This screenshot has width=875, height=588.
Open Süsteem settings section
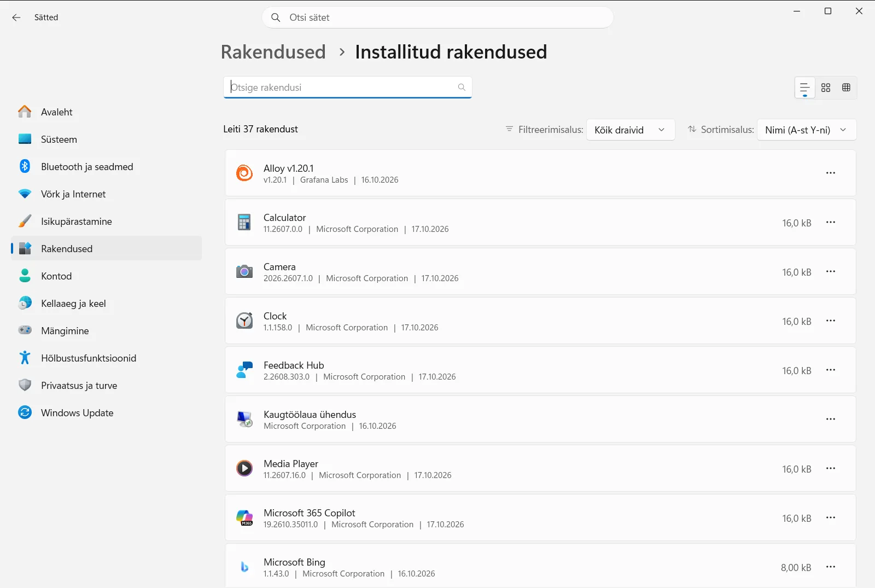coord(107,139)
